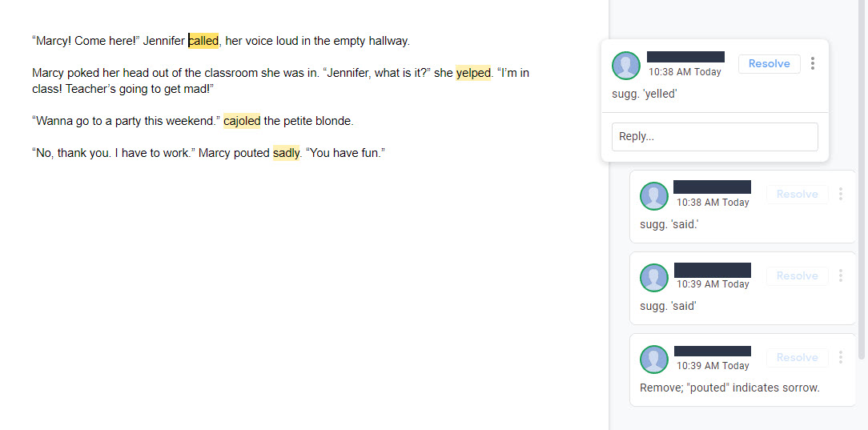Click the avatar on the 'said.' comment
This screenshot has height=430, width=868.
pos(653,196)
